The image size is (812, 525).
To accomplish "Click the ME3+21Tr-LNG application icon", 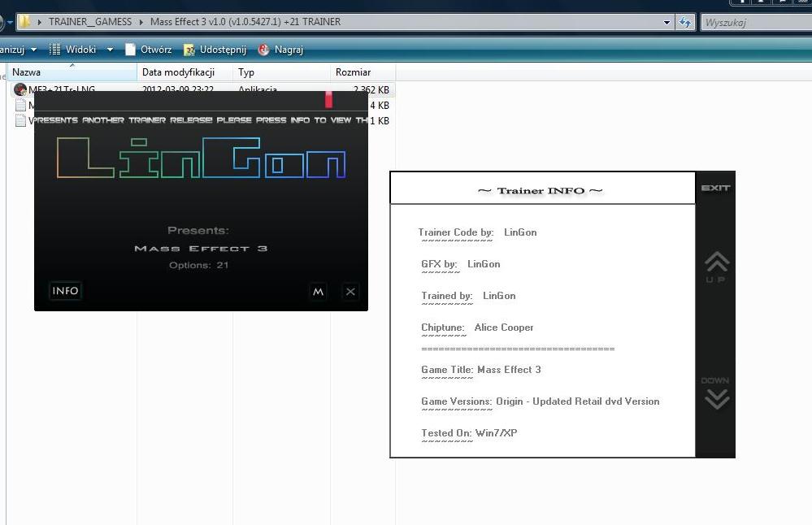I will pyautogui.click(x=20, y=89).
